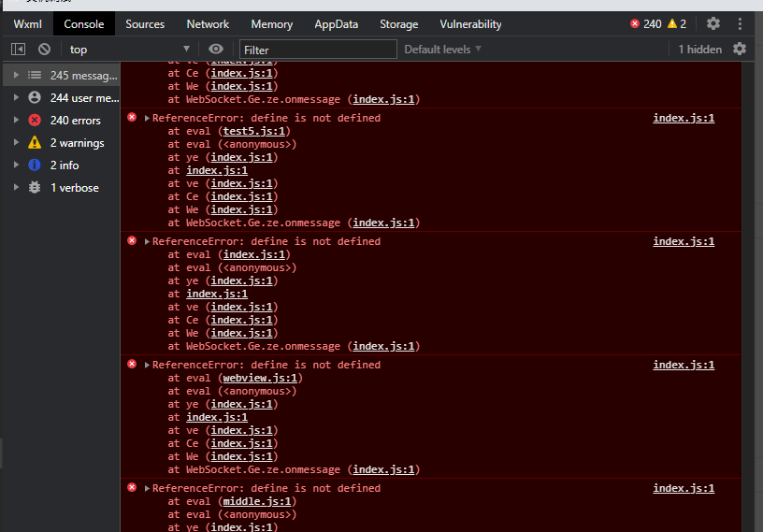The height and width of the screenshot is (532, 763).
Task: Expand the 1 verbose group
Action: click(16, 187)
